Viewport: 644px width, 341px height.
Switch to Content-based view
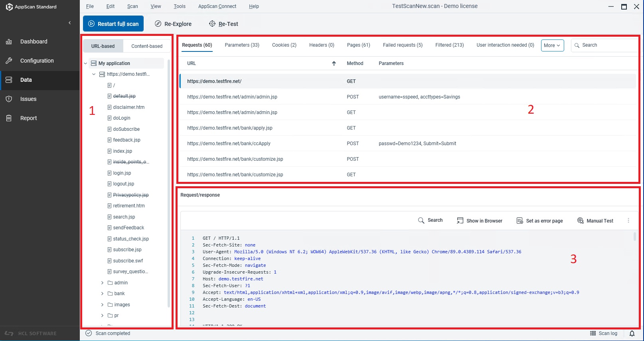[x=147, y=46]
